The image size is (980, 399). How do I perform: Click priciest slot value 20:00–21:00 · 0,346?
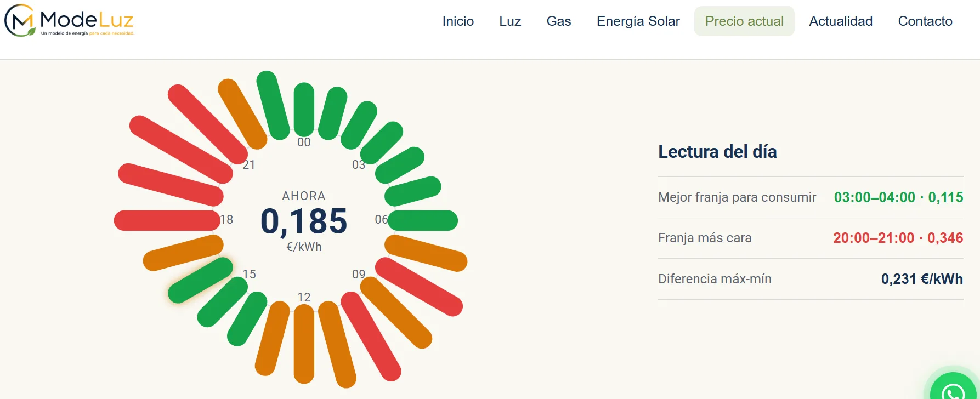tap(898, 238)
